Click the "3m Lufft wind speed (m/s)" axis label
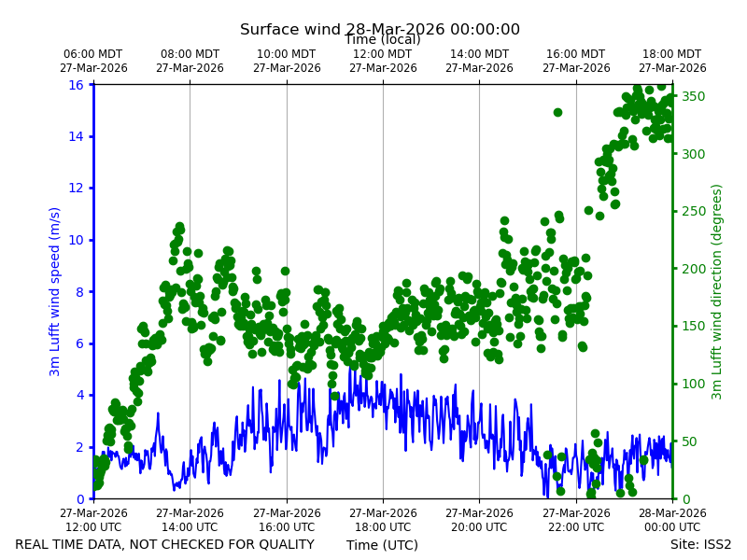 [55, 291]
